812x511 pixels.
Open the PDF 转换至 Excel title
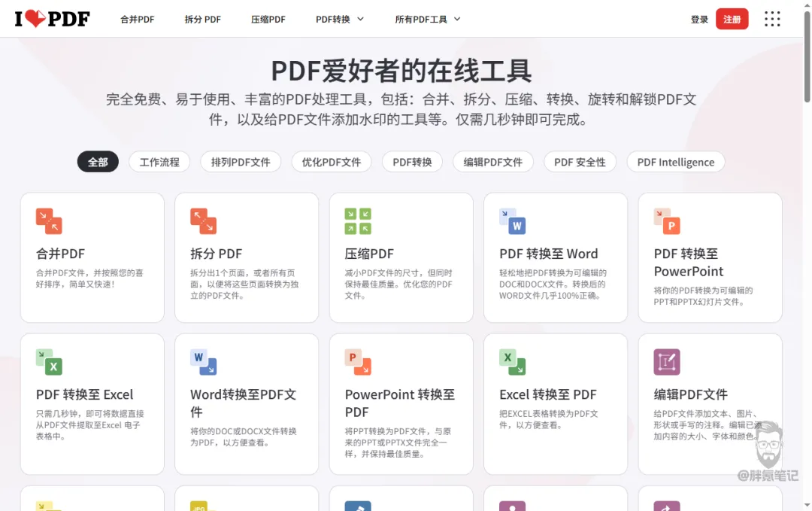click(x=84, y=394)
